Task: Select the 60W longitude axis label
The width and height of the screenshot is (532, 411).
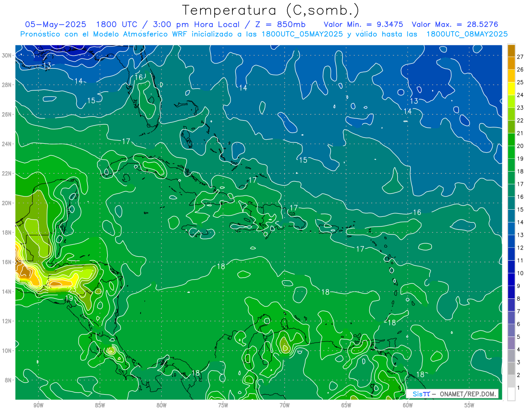Action: pos(408,405)
